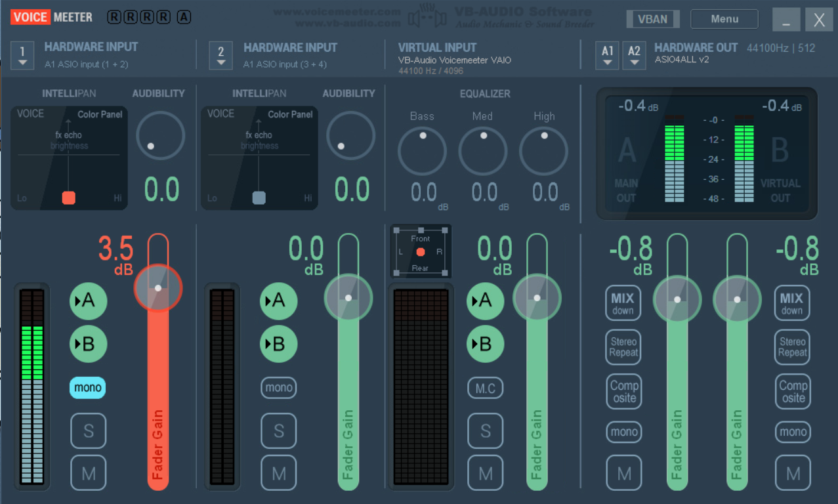Toggle MIX down on Main Out A bus
Screen dimensions: 838x504
tap(623, 303)
